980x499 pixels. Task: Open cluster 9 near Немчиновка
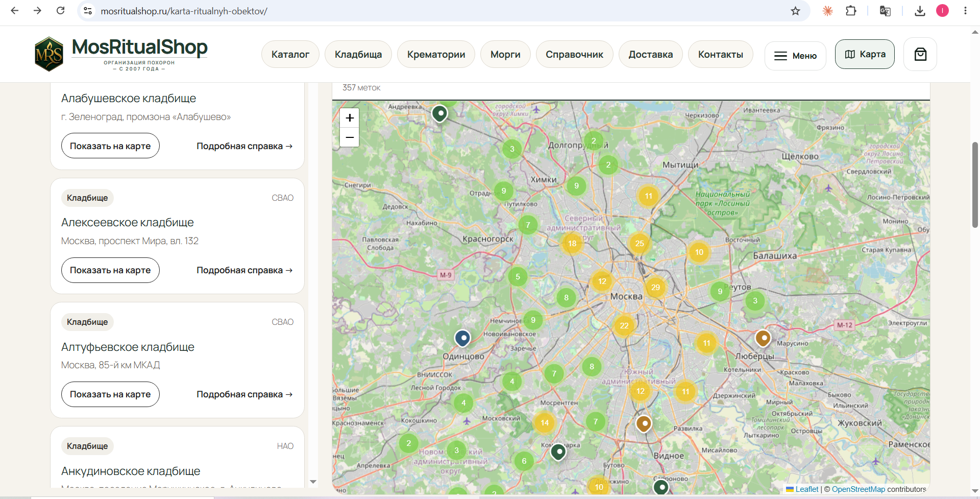(533, 320)
